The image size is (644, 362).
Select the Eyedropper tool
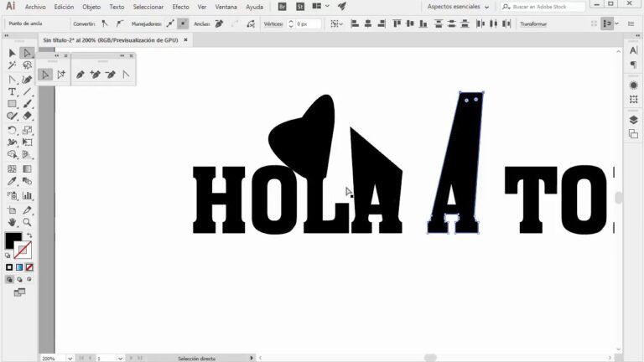point(12,181)
